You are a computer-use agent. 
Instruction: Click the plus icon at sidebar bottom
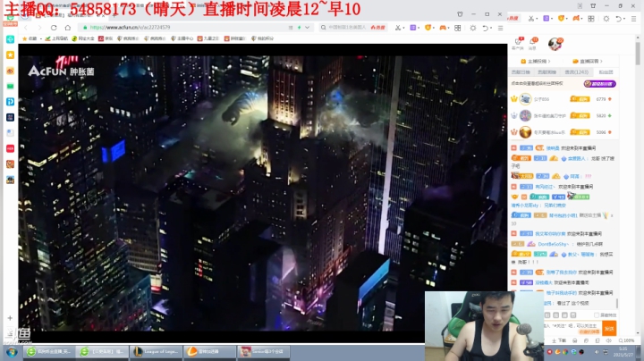coord(10,318)
